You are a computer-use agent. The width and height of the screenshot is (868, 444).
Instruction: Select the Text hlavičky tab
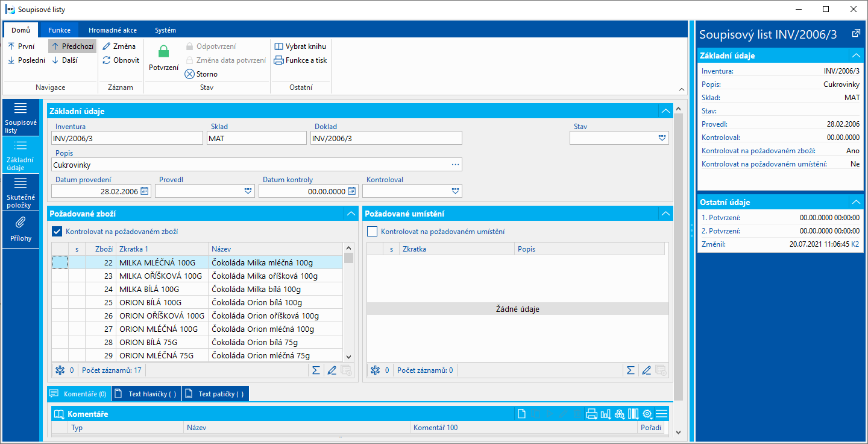pyautogui.click(x=146, y=394)
